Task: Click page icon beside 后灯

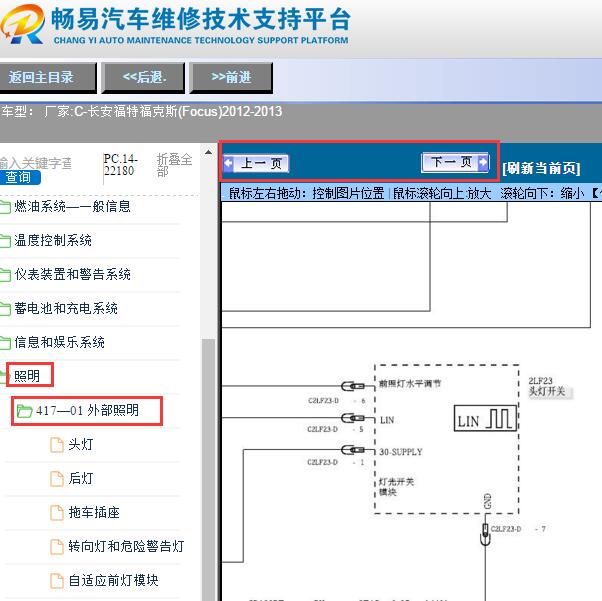Action: click(x=57, y=478)
